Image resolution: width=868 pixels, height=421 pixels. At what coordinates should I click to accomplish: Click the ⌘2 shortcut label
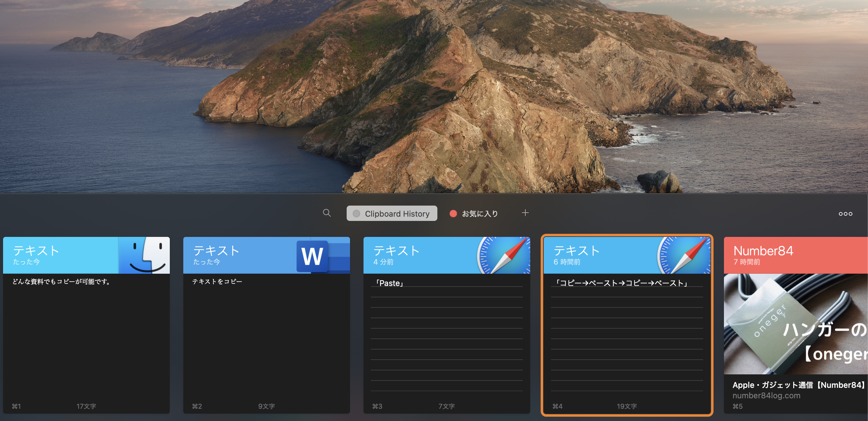pos(197,406)
